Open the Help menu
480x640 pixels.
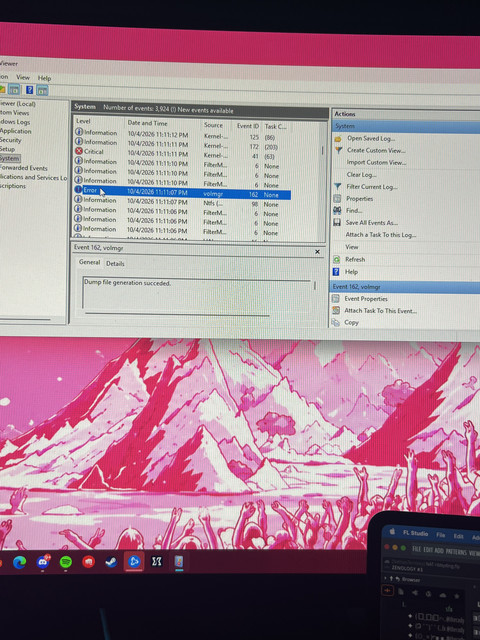coord(44,78)
